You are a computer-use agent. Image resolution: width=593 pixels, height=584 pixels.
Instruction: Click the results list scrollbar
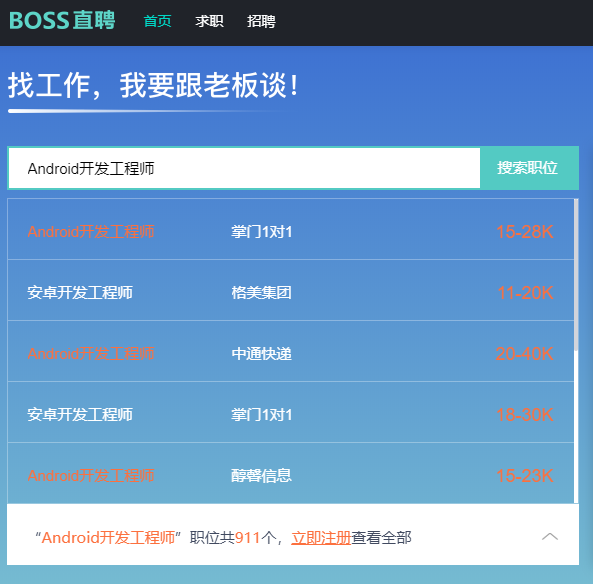point(576,275)
